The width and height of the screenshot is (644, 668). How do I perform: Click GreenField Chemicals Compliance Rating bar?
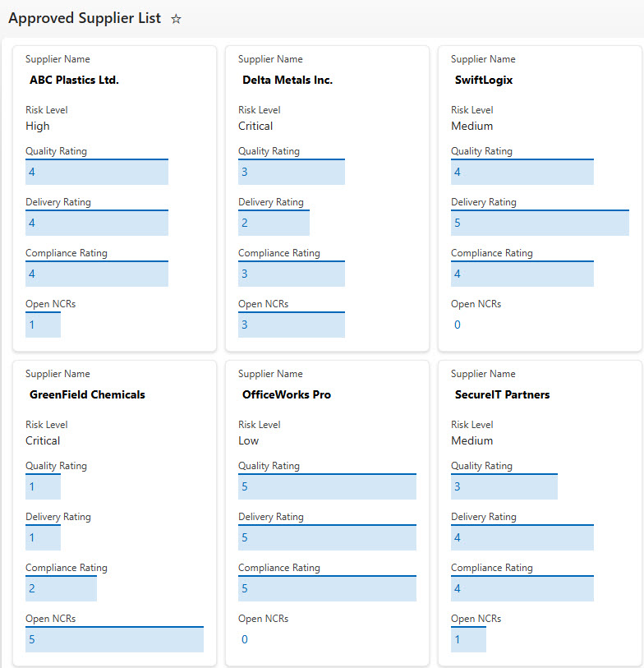click(61, 589)
